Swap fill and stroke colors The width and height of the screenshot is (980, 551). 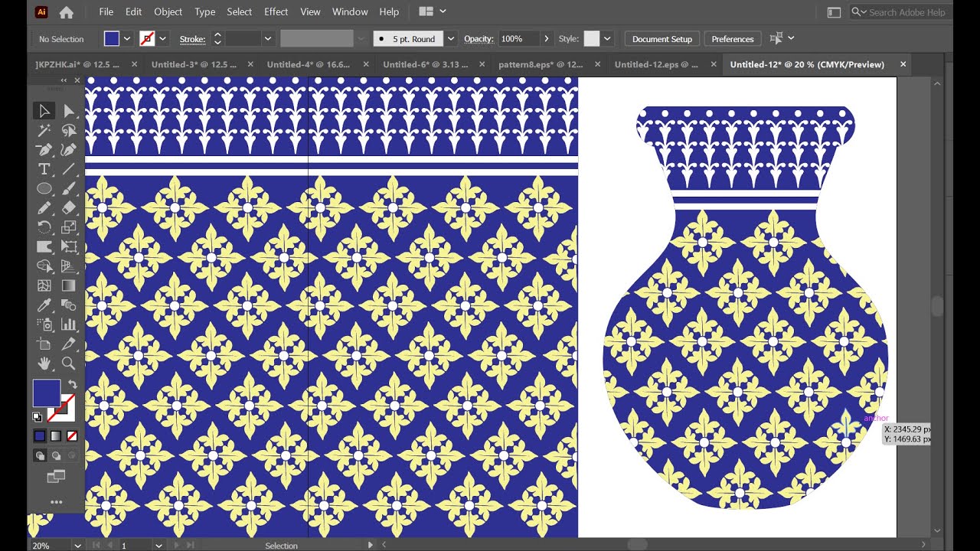[x=72, y=384]
